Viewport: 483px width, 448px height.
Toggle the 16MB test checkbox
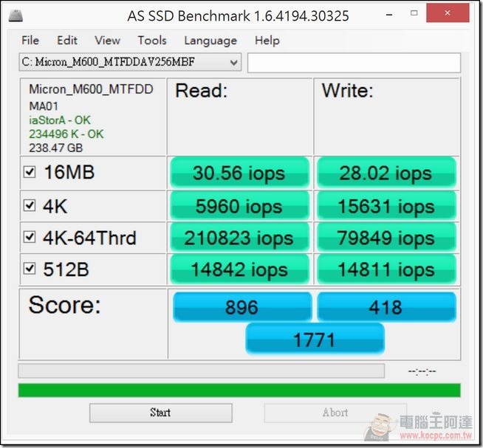point(30,172)
